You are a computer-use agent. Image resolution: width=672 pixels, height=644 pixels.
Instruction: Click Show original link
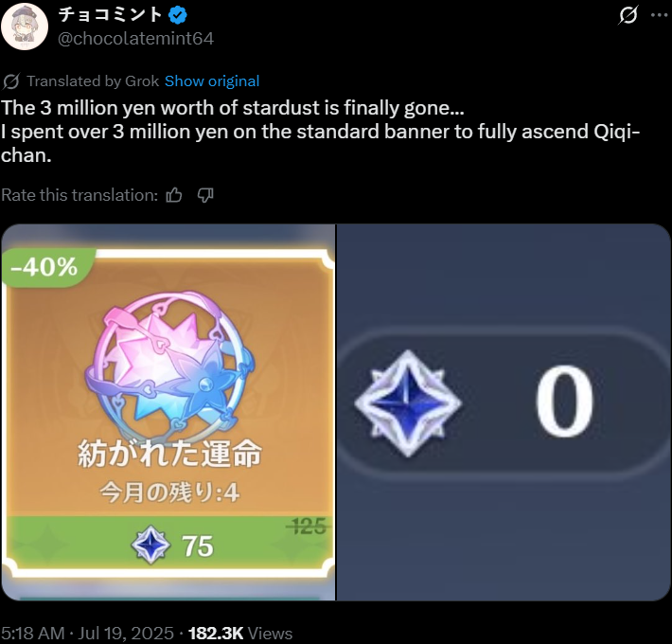pyautogui.click(x=212, y=81)
